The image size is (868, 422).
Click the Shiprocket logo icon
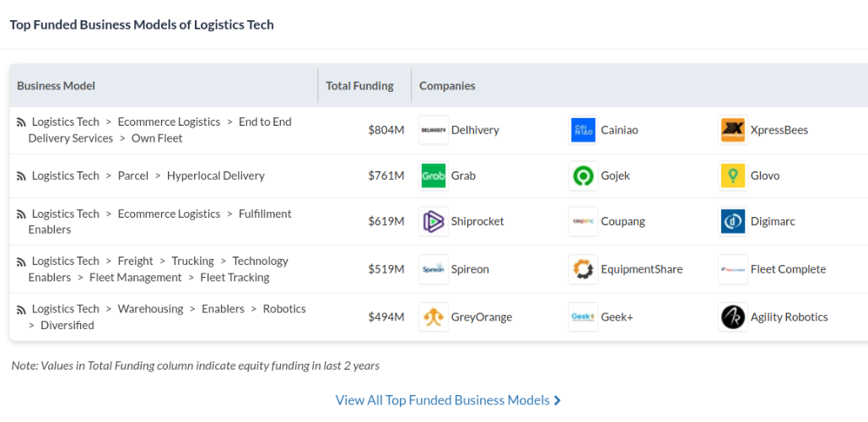click(x=434, y=221)
